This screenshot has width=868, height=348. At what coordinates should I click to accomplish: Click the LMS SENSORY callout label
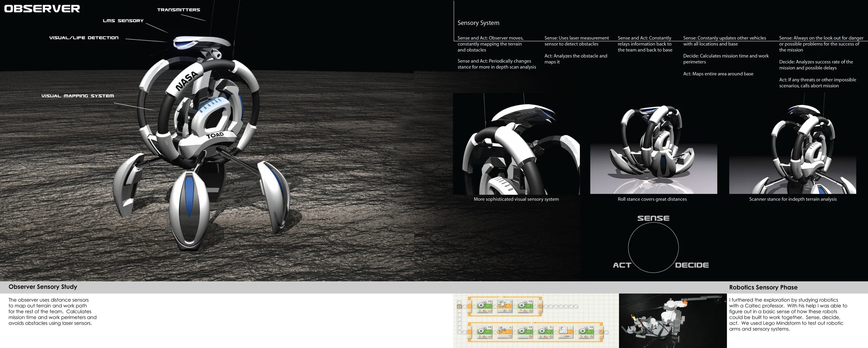click(123, 21)
